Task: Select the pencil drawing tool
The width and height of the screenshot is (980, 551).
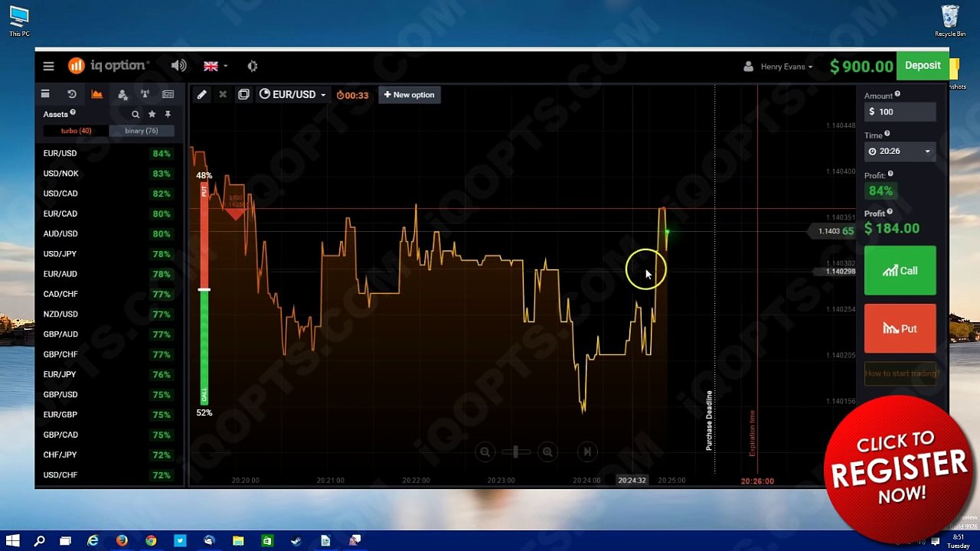Action: (201, 95)
